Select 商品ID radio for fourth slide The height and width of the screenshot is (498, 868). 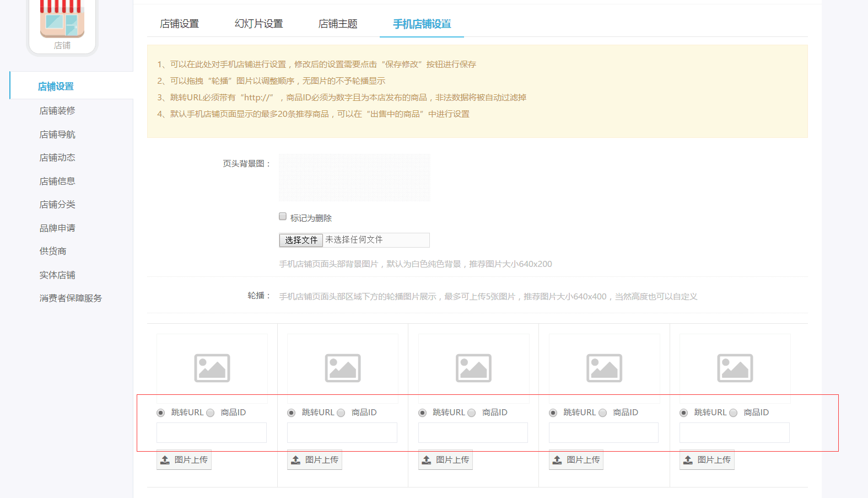(x=603, y=413)
